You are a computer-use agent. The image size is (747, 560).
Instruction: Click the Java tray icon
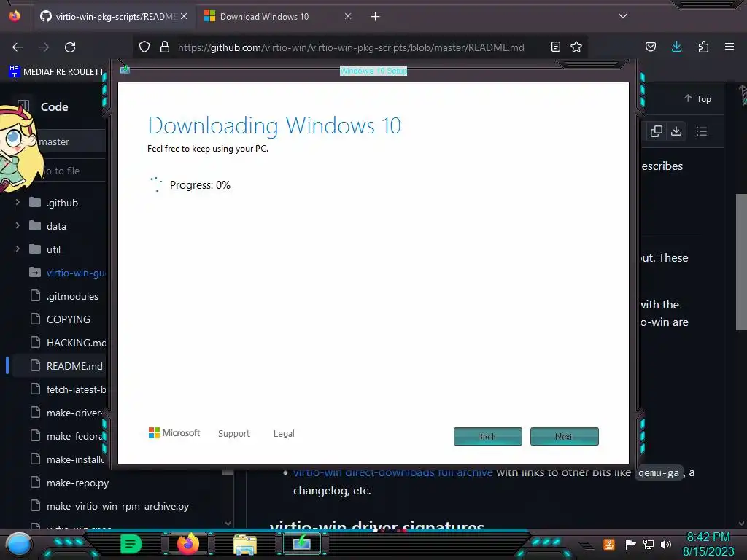pyautogui.click(x=609, y=544)
